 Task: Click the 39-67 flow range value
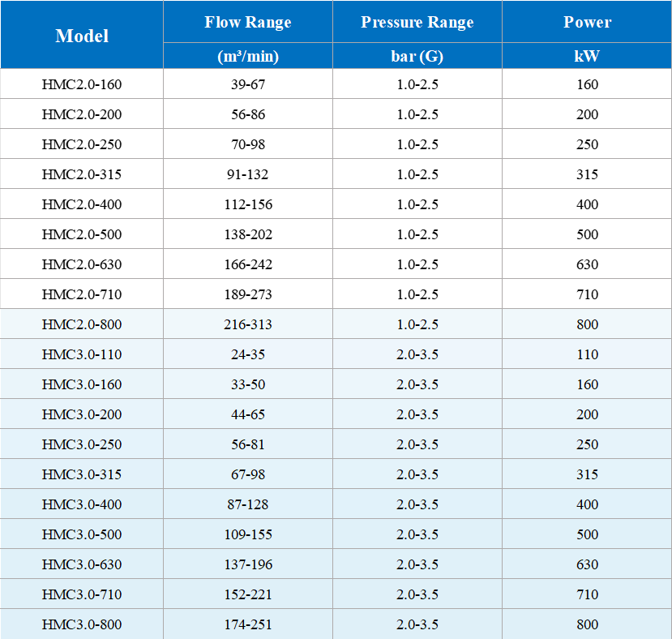point(248,84)
